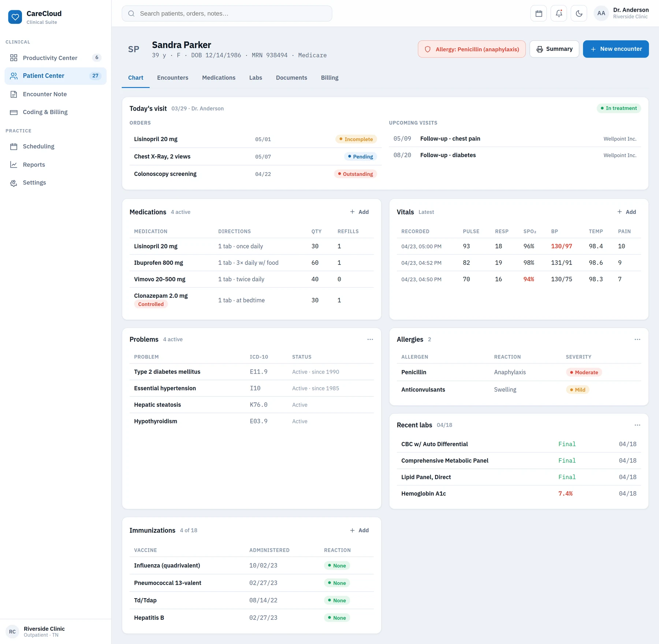Select Patient Center in the sidebar
The height and width of the screenshot is (644, 659).
coord(56,76)
